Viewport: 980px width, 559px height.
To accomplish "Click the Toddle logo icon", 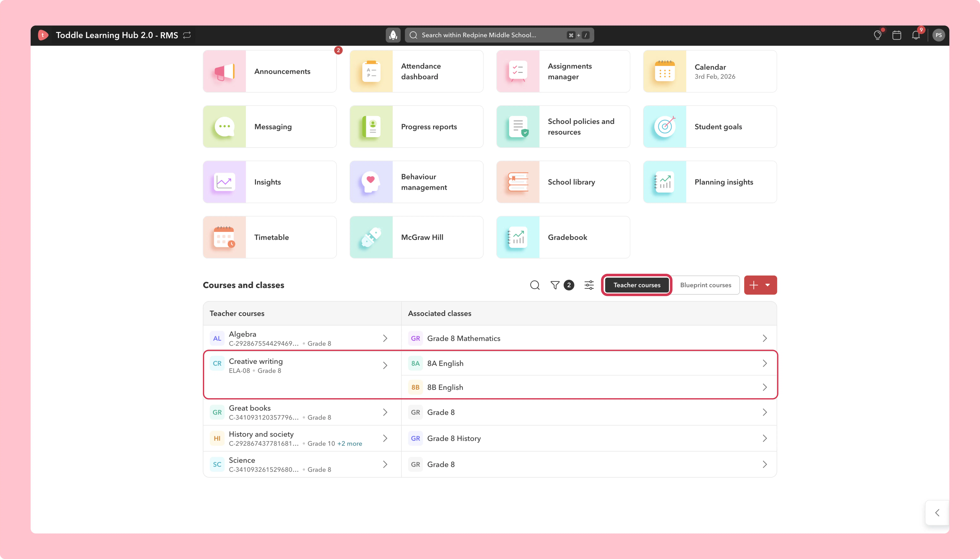I will pyautogui.click(x=43, y=35).
